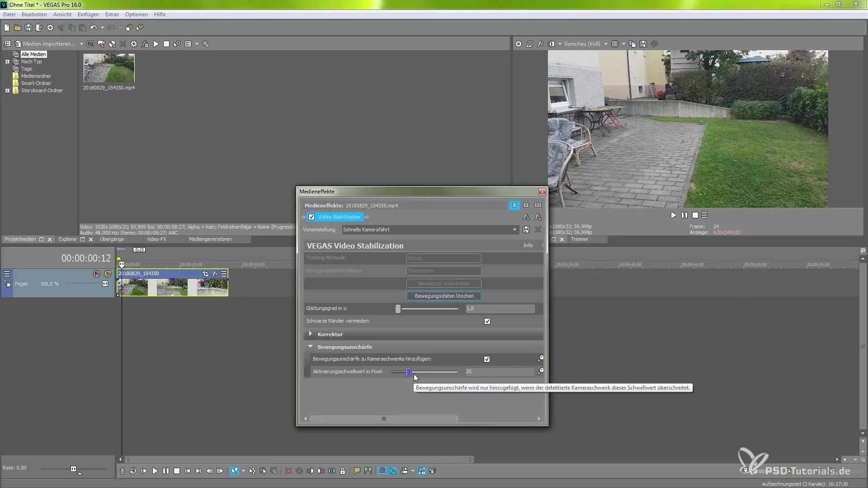Toggle overlays grid icon in preview toolbar
This screenshot has width=868, height=488.
pyautogui.click(x=615, y=44)
